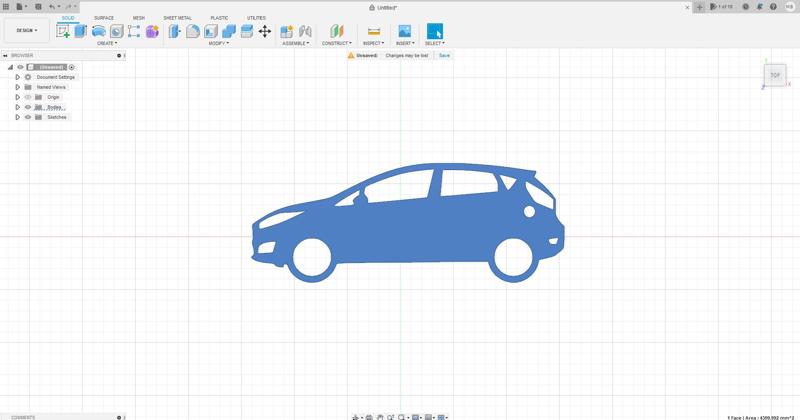Select the Joint tool
Screen dimensions: 800x420
tap(305, 31)
